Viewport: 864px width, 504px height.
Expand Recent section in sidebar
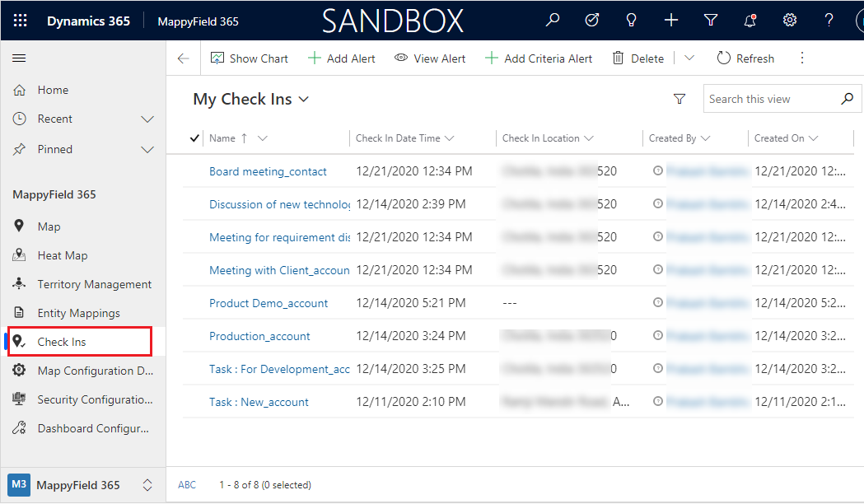click(147, 119)
